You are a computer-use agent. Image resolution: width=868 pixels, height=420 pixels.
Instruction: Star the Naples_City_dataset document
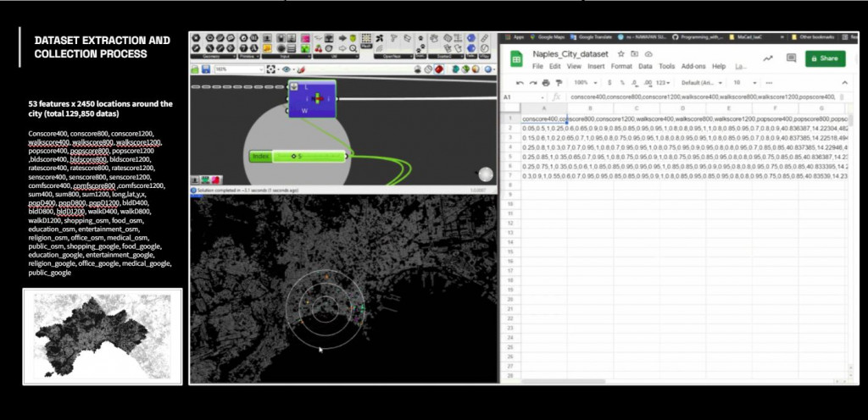(622, 53)
